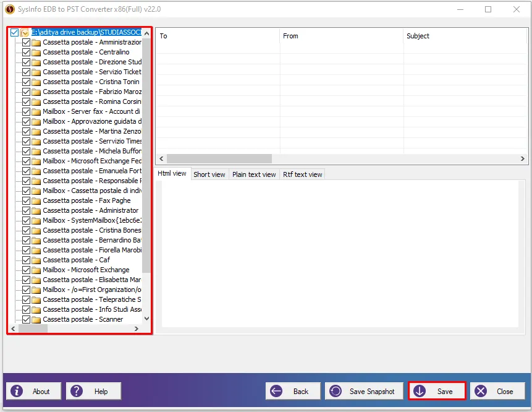Select Mailbox - /o=First Organization item

92,290
